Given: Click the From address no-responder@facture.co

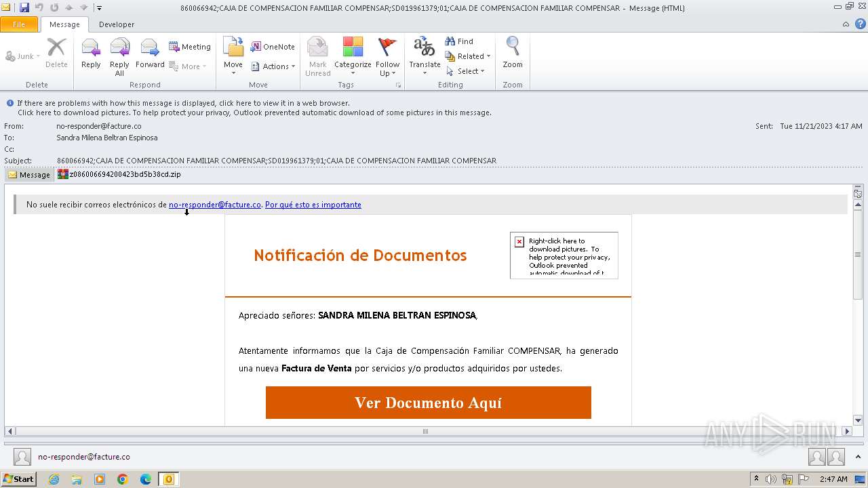Looking at the screenshot, I should pyautogui.click(x=99, y=126).
